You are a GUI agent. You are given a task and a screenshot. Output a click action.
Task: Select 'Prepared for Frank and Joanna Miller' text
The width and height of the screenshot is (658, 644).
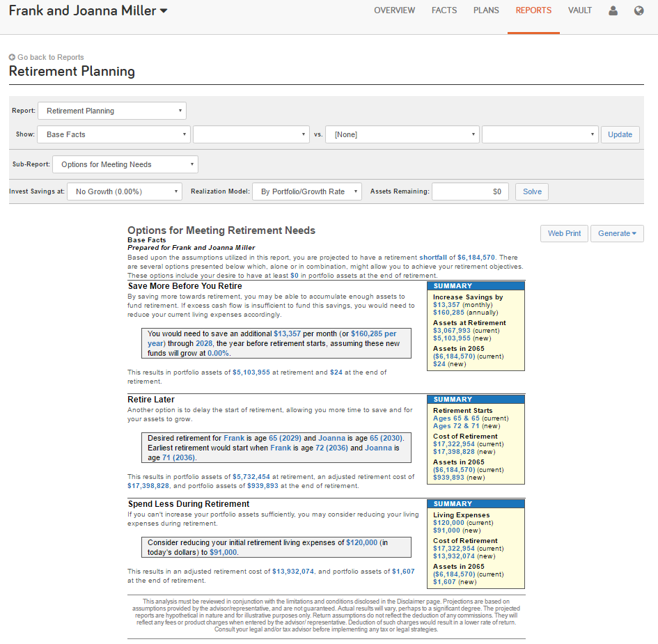[191, 248]
